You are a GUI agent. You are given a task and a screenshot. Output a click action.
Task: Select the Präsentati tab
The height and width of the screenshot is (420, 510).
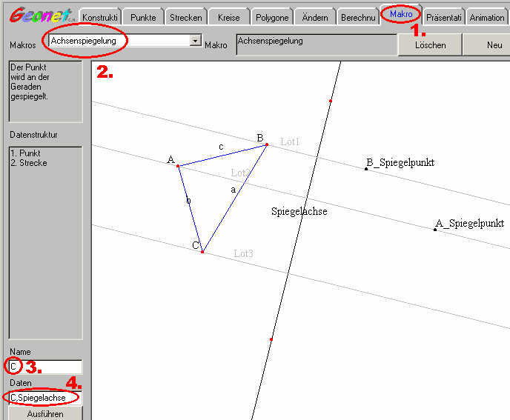(445, 18)
